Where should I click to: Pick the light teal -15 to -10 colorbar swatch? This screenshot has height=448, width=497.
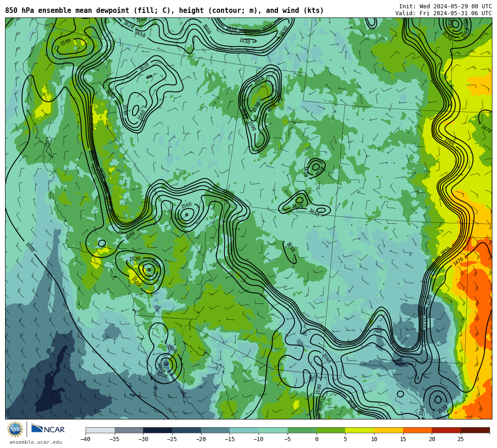pos(244,431)
